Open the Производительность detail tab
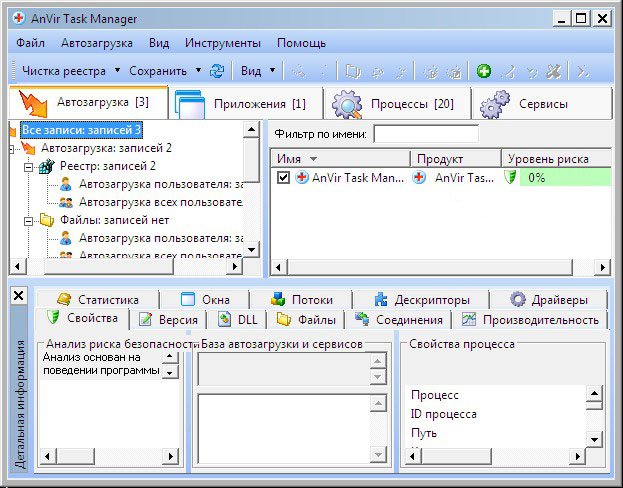 pos(530,320)
